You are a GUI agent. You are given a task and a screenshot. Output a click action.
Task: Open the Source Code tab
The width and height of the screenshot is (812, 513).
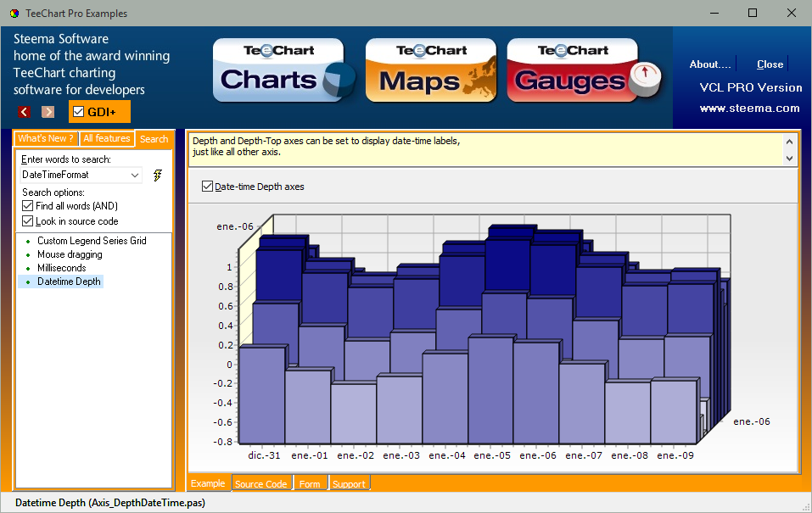click(261, 483)
